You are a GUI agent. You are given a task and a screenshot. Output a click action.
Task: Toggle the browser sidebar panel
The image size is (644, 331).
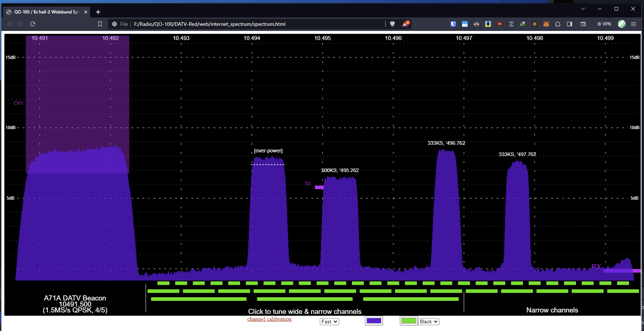point(569,24)
